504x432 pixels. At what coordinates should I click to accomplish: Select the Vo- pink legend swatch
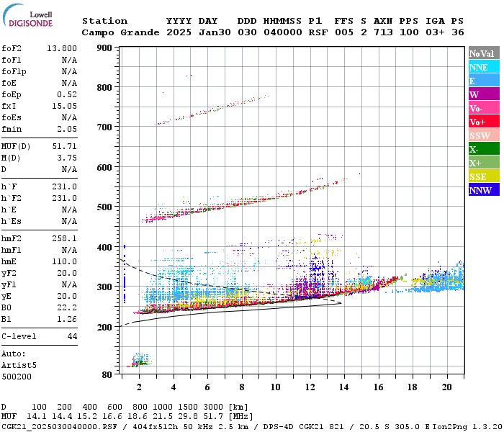484,108
